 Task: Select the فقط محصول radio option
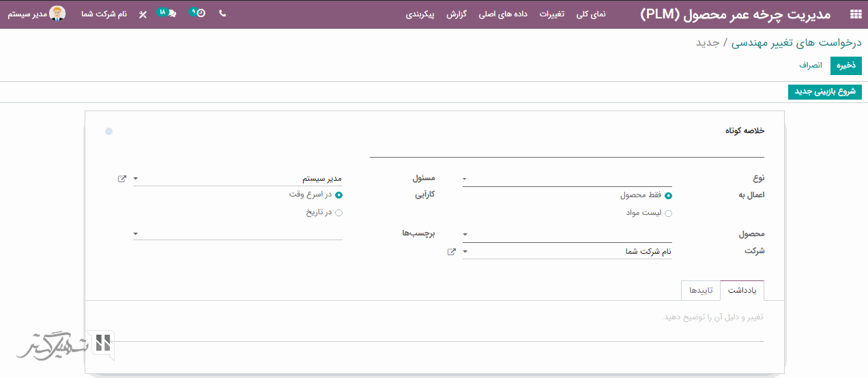pyautogui.click(x=668, y=196)
